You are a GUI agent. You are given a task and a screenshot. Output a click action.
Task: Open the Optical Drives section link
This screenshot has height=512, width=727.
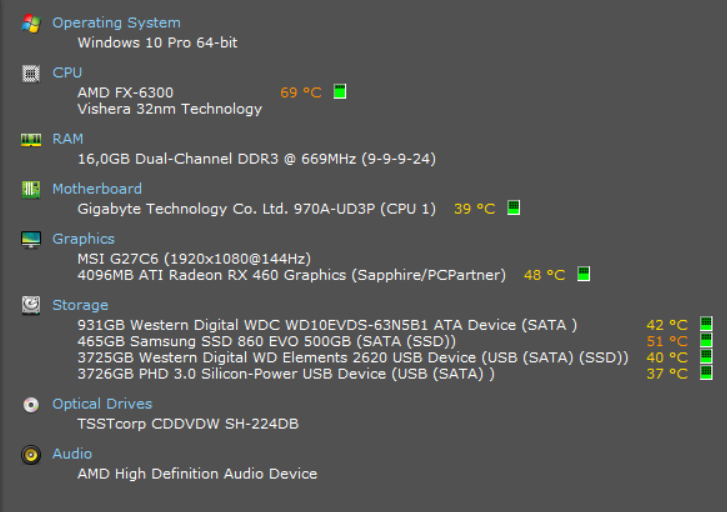[x=102, y=404]
